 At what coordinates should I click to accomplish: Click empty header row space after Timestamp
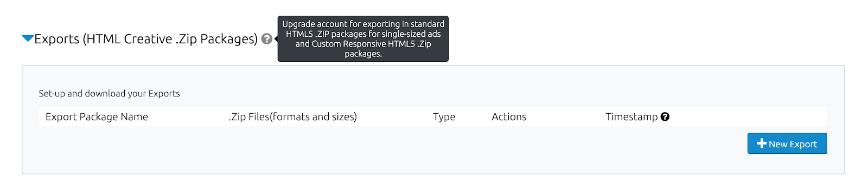click(749, 117)
